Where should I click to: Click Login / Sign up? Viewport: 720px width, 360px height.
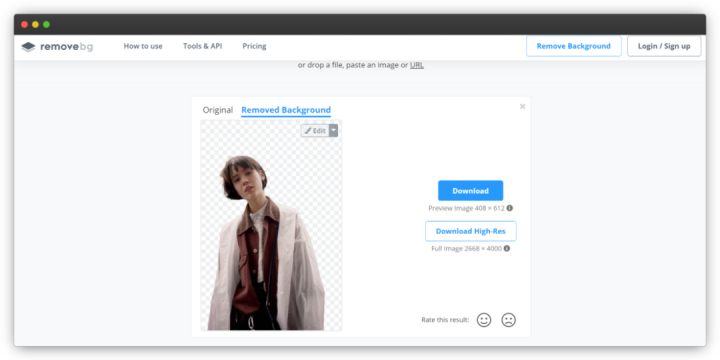coord(664,46)
